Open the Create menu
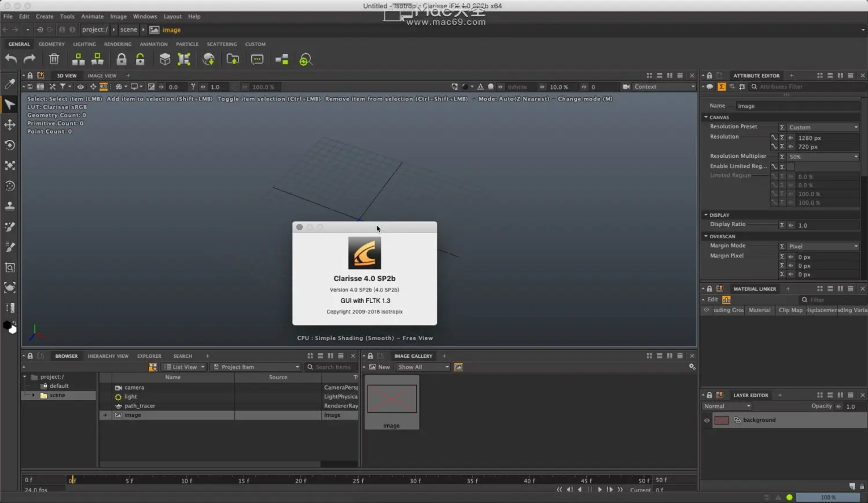The image size is (868, 503). click(45, 16)
